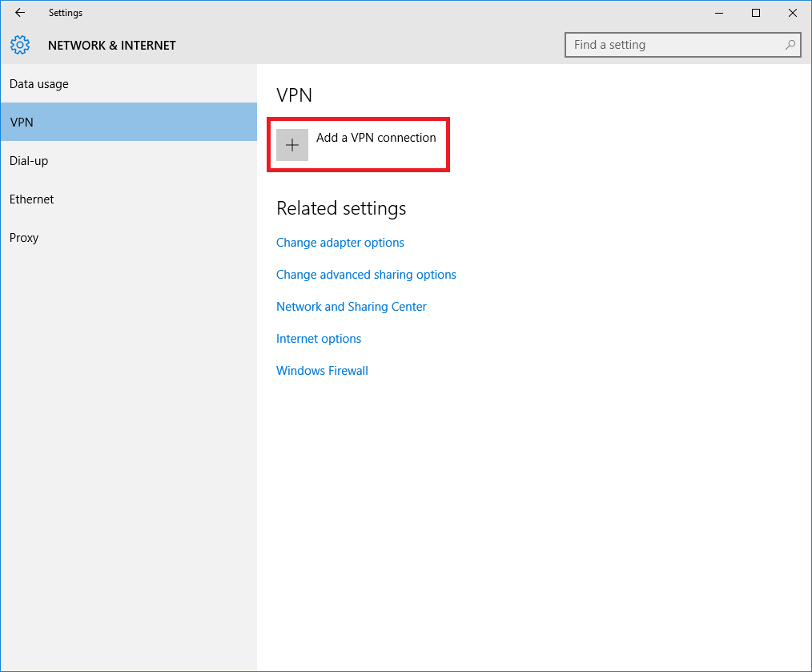Minimize the Settings window
The height and width of the screenshot is (672, 812).
click(718, 13)
